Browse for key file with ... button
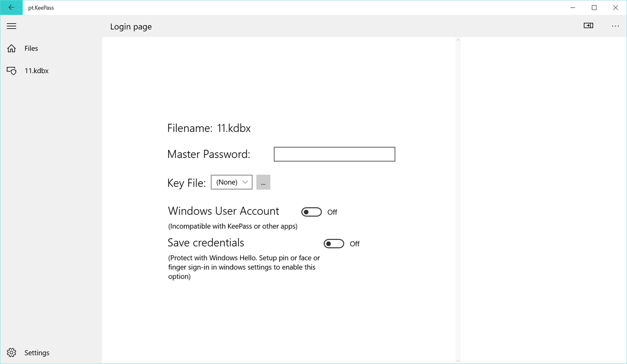 [x=263, y=182]
